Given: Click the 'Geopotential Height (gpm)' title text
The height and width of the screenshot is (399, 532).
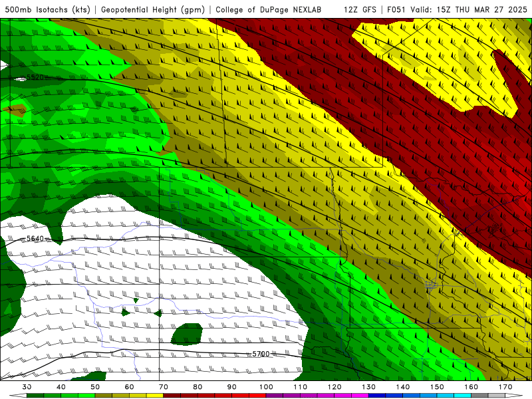Looking at the screenshot, I should click(x=153, y=9).
